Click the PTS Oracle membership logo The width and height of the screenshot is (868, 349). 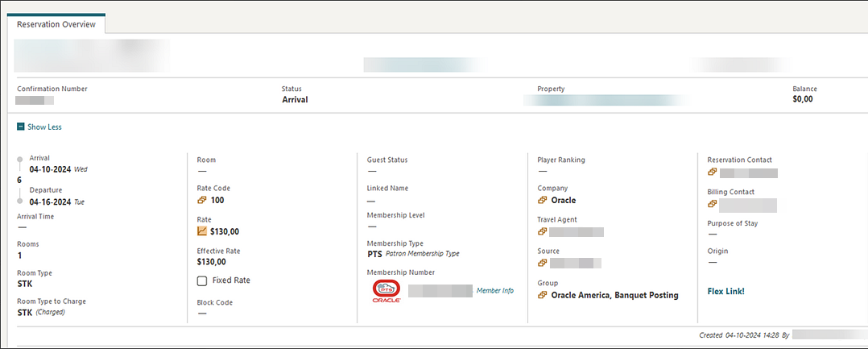[x=386, y=291]
